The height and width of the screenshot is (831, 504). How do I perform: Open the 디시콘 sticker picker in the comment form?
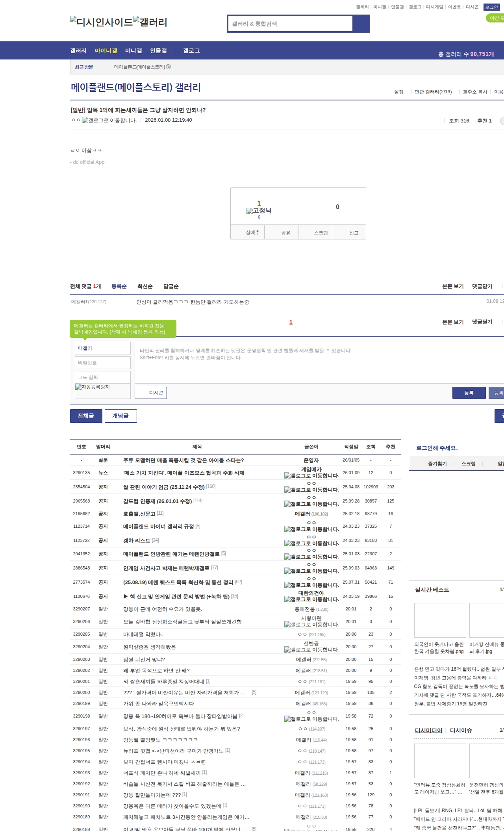(x=151, y=393)
